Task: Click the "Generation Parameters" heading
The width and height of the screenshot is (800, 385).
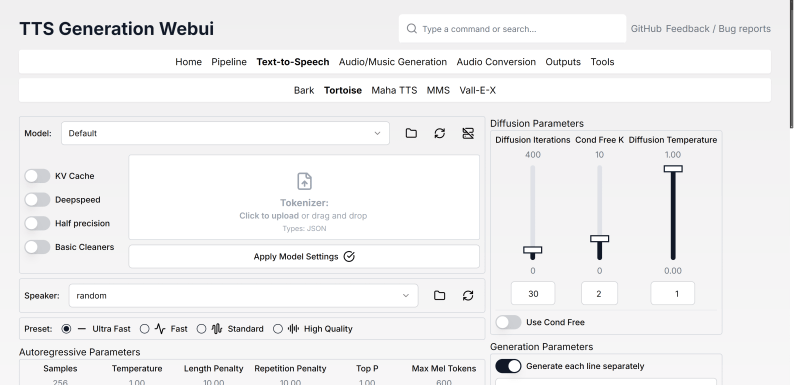Action: (541, 347)
